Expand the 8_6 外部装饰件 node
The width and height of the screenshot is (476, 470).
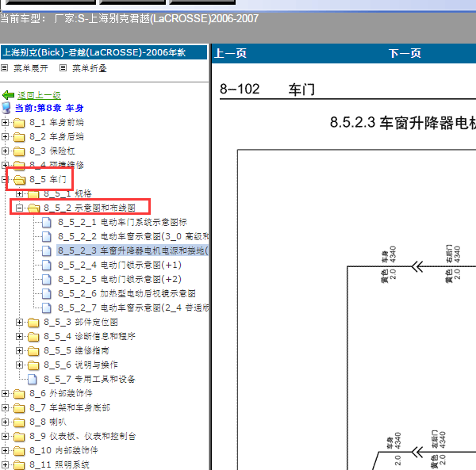point(5,394)
